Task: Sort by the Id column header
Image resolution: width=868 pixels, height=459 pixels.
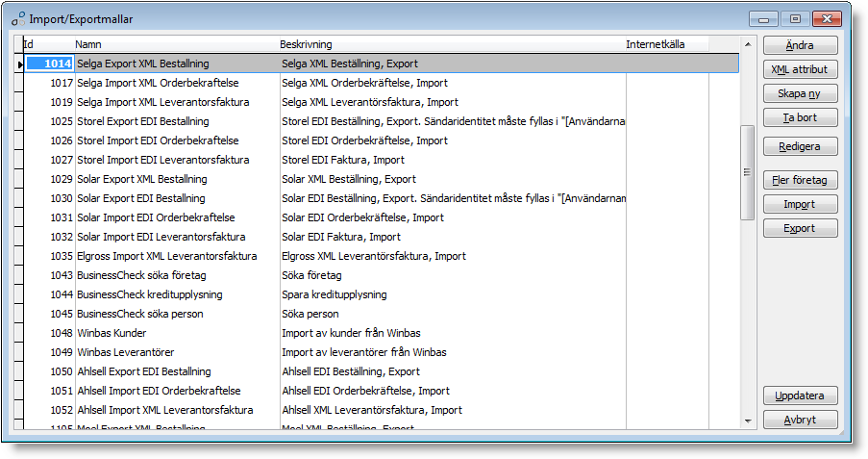Action: 48,44
